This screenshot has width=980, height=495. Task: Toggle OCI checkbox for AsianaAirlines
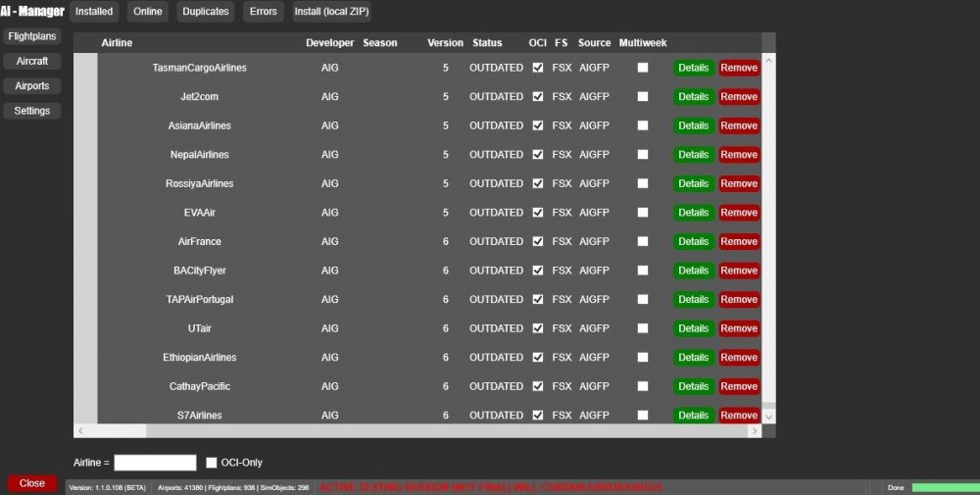pos(537,125)
